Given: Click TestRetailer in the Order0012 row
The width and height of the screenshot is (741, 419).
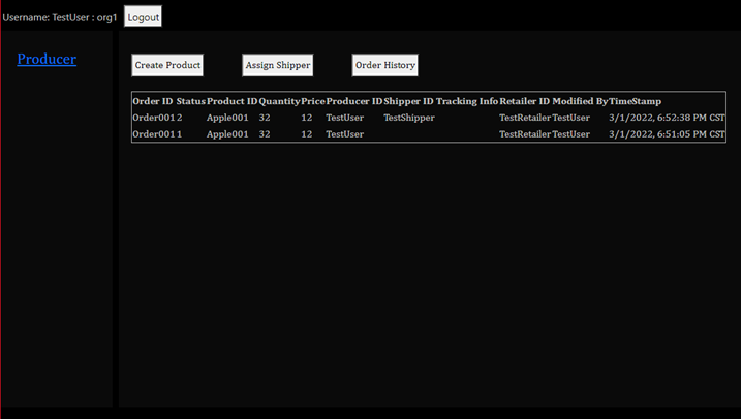Looking at the screenshot, I should [x=525, y=118].
